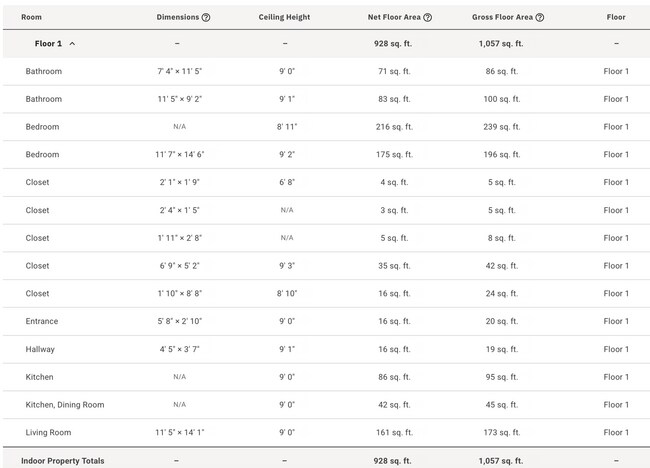Sort by the Floor column header
The image size is (650, 468).
(616, 17)
